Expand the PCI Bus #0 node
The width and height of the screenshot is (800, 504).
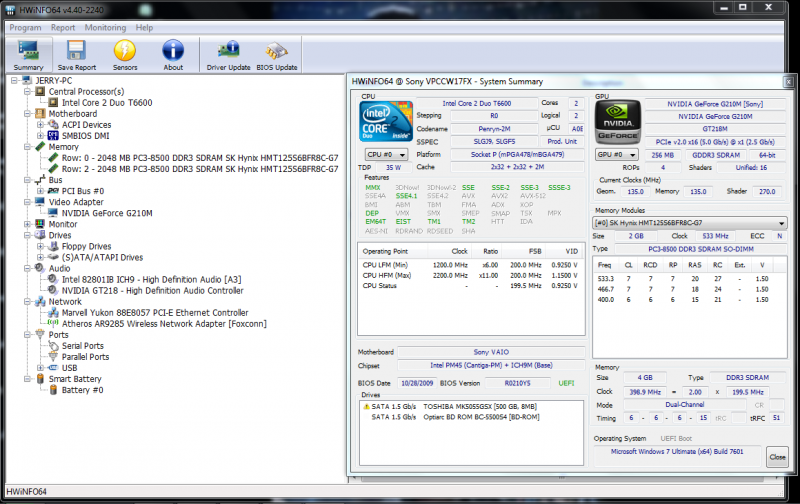pyautogui.click(x=40, y=191)
